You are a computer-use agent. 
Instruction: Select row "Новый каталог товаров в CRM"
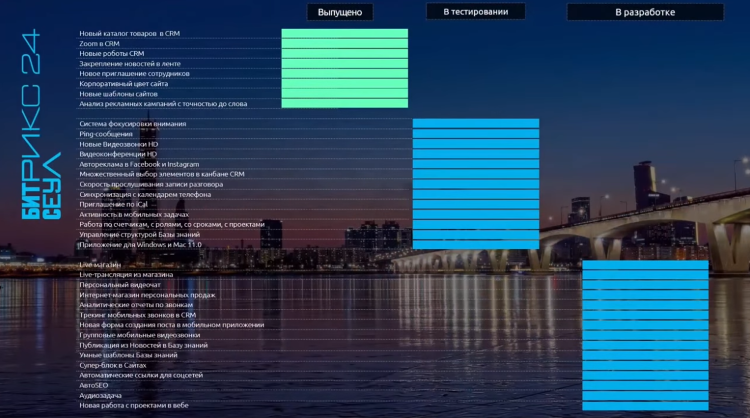[130, 33]
